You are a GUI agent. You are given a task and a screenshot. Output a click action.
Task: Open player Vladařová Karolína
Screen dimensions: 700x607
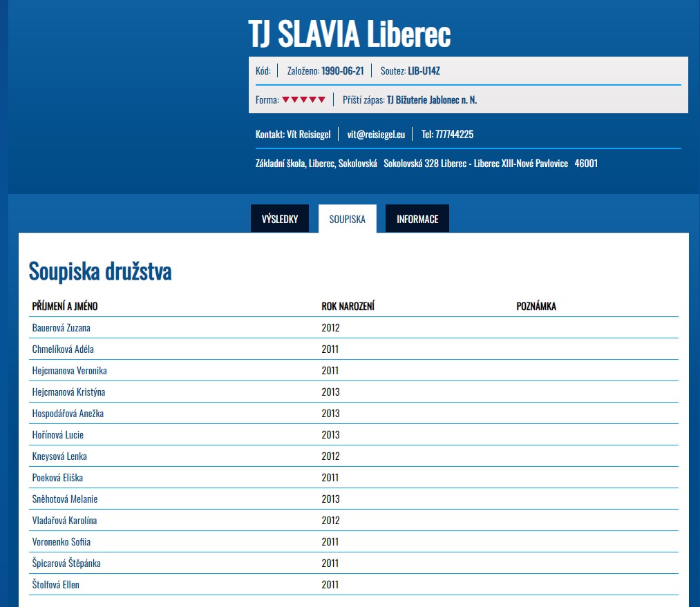(x=64, y=521)
